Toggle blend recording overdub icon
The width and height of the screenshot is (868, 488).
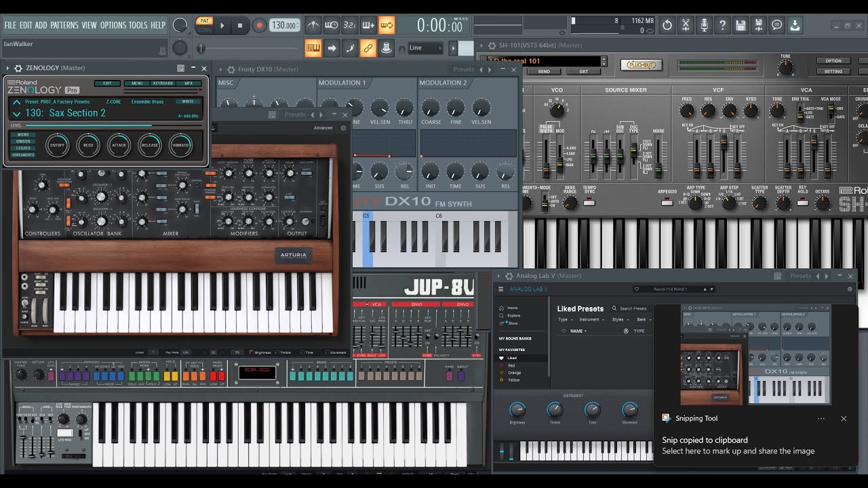(x=368, y=26)
